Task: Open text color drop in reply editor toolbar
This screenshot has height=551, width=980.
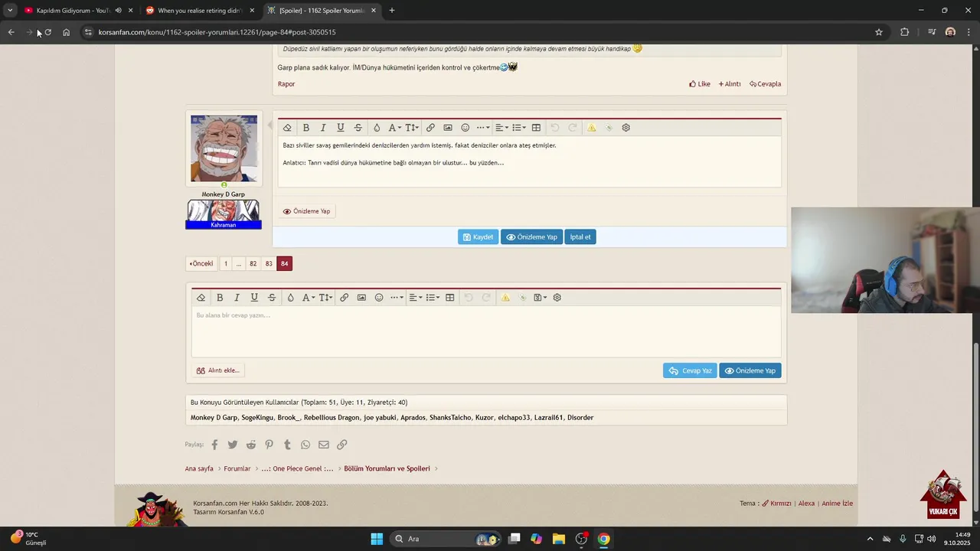Action: tap(290, 298)
